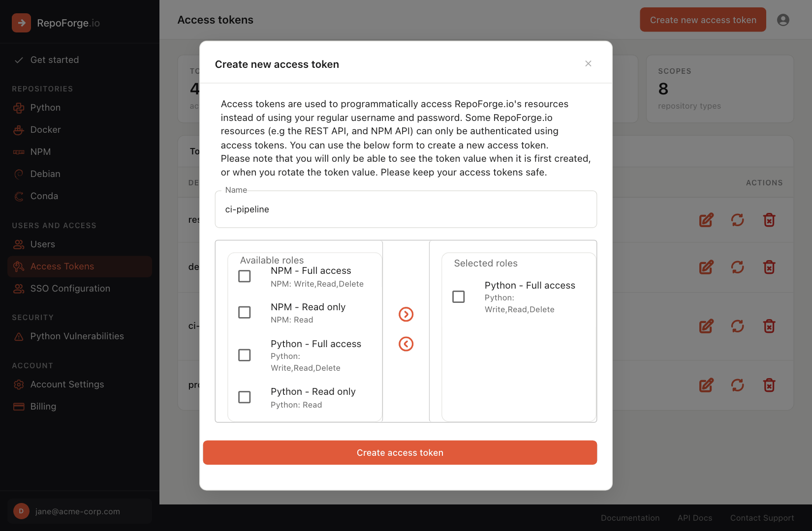This screenshot has width=812, height=531.
Task: Click the delete icon in last token row
Action: point(769,385)
